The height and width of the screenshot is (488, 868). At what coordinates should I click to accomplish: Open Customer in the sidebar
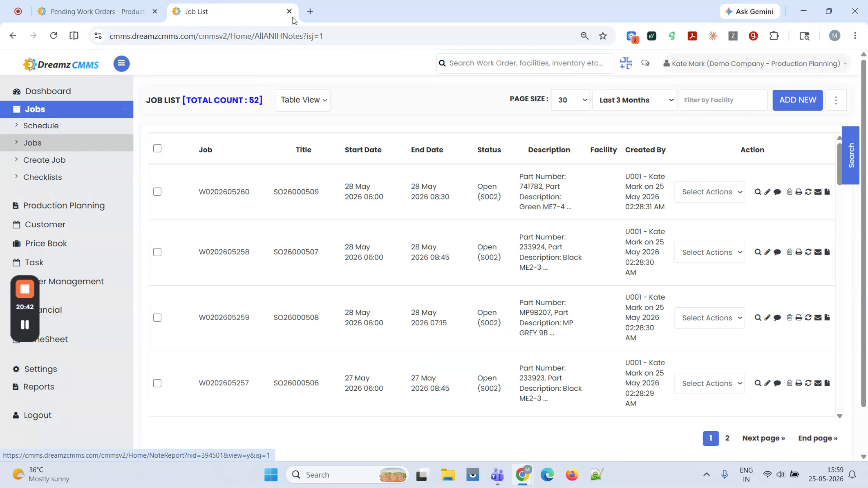45,224
